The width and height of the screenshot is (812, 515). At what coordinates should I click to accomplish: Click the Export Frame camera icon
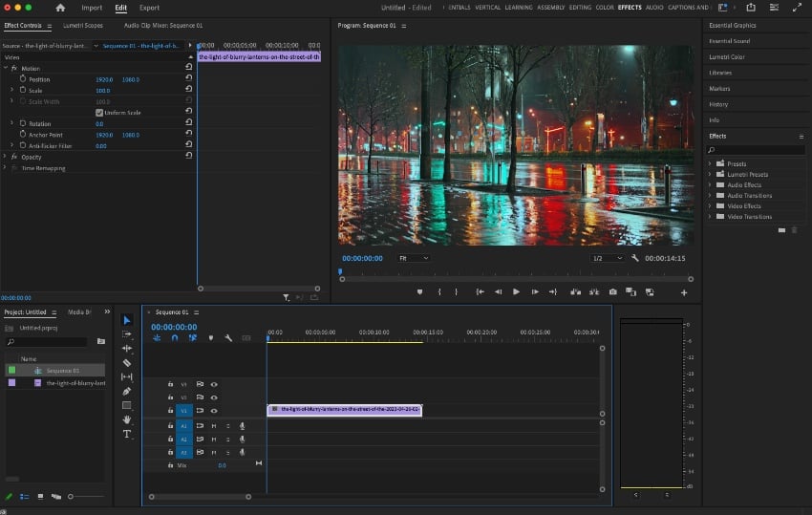tap(612, 291)
